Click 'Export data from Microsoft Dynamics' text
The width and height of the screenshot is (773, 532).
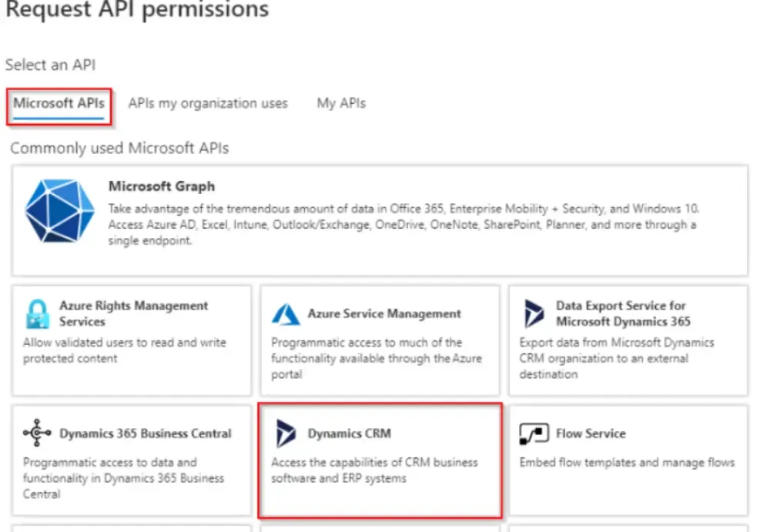coord(617,343)
